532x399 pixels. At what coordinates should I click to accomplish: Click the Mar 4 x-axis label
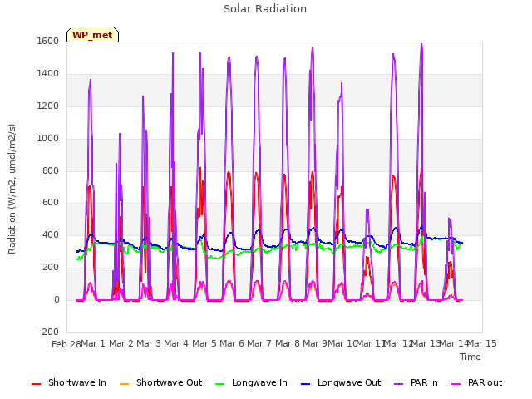[x=176, y=343]
